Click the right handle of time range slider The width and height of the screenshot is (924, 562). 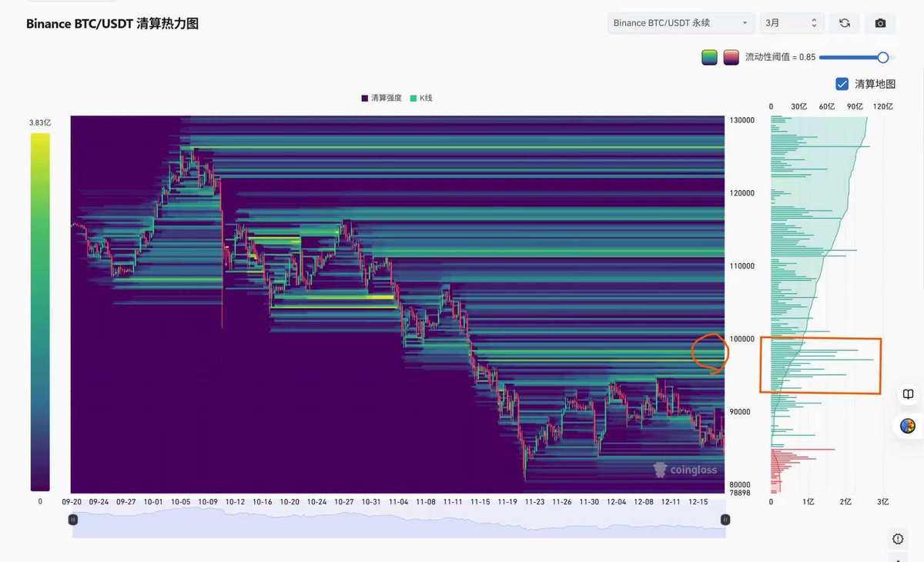[725, 520]
